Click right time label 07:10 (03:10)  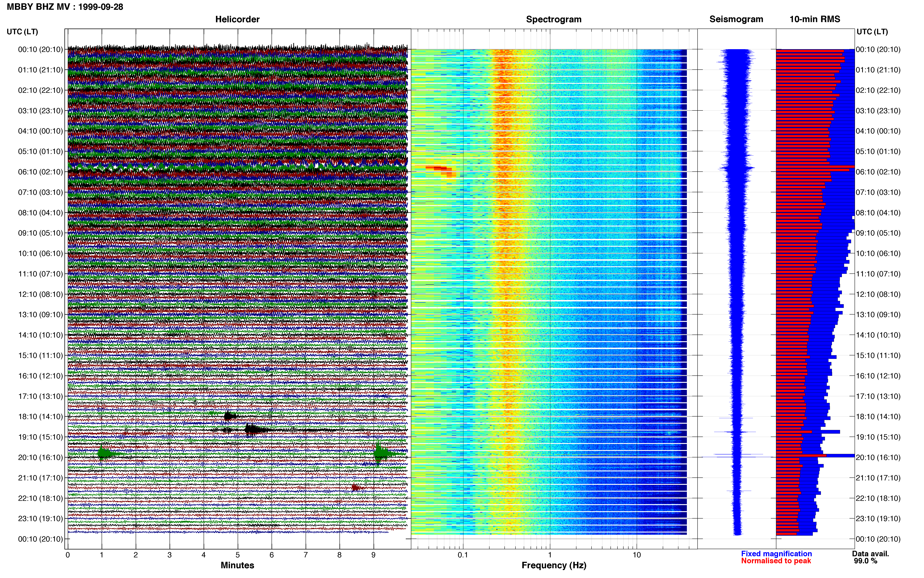[878, 192]
